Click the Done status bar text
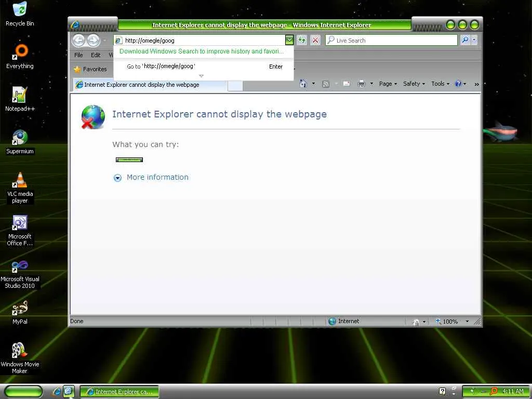Image resolution: width=532 pixels, height=399 pixels. [x=77, y=321]
